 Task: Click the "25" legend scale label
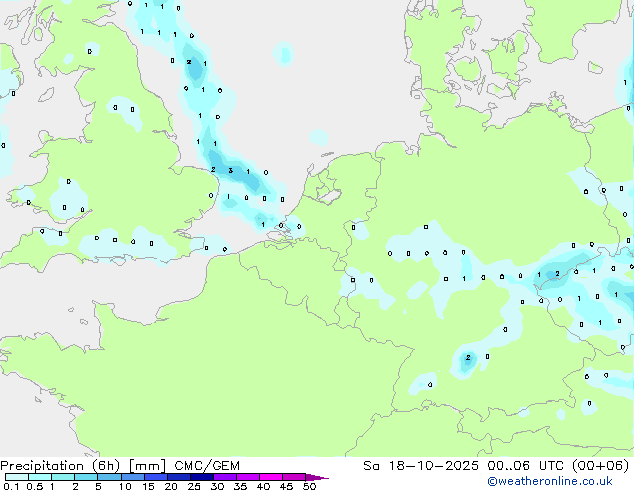(194, 486)
